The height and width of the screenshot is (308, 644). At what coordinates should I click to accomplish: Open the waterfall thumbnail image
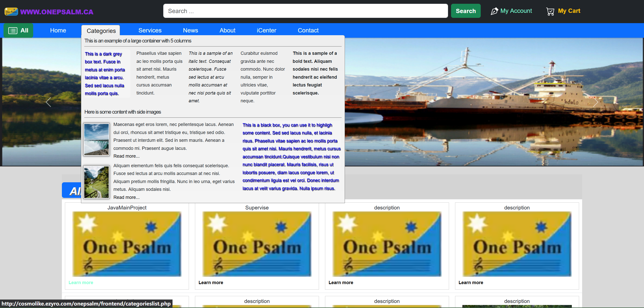96,140
